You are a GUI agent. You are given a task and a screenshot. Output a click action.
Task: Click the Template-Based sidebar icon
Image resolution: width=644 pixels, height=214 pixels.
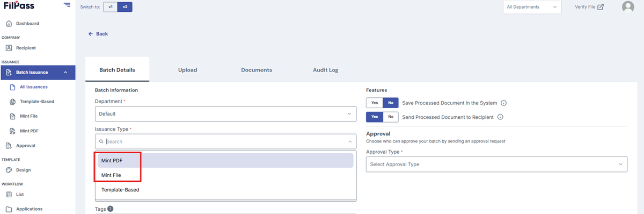pos(12,102)
